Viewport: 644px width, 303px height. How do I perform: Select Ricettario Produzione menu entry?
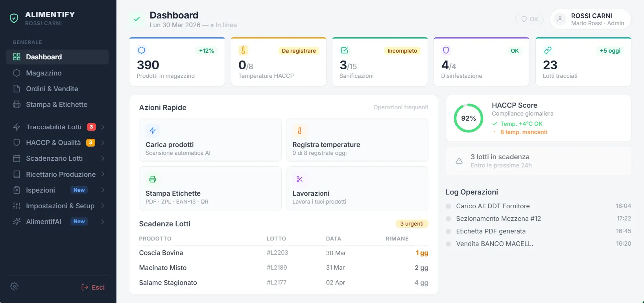click(57, 174)
